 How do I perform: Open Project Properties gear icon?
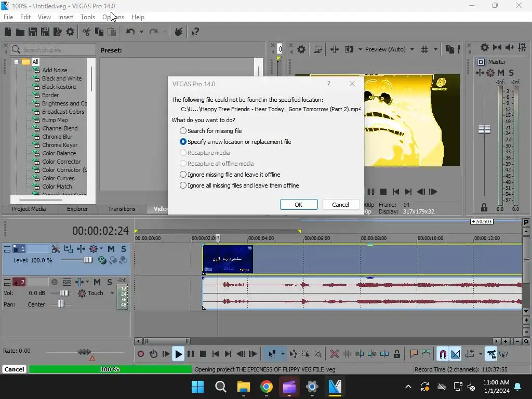70,32
